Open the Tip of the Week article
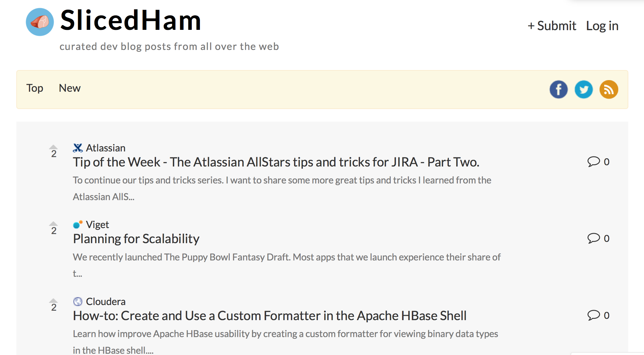This screenshot has height=355, width=644. [x=276, y=162]
